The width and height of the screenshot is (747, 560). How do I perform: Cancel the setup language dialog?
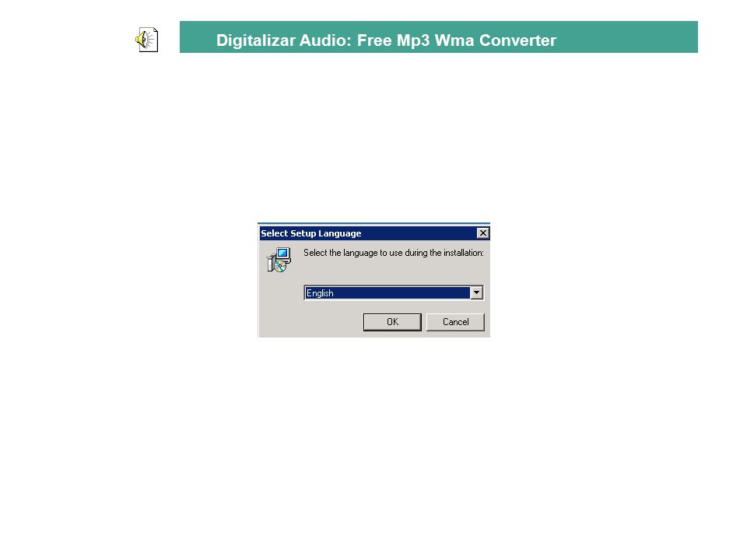pyautogui.click(x=455, y=322)
